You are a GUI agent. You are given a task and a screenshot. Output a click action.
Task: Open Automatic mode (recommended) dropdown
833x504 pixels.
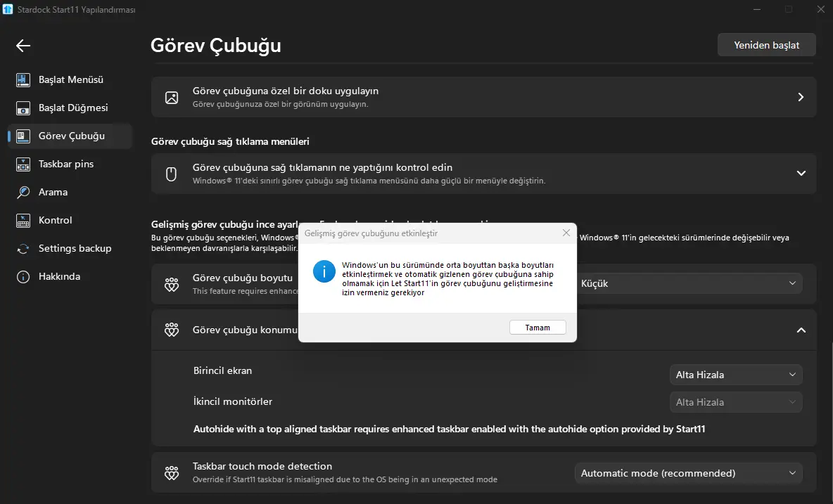pos(689,472)
